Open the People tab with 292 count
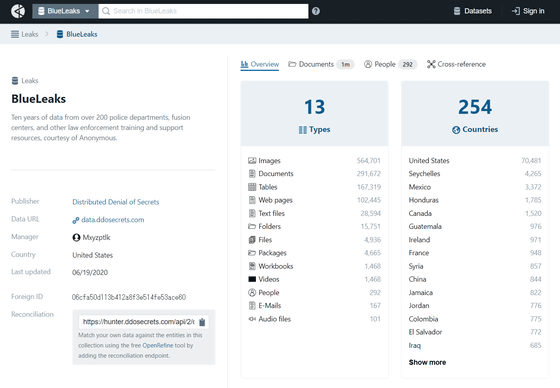Image resolution: width=560 pixels, height=388 pixels. point(390,64)
